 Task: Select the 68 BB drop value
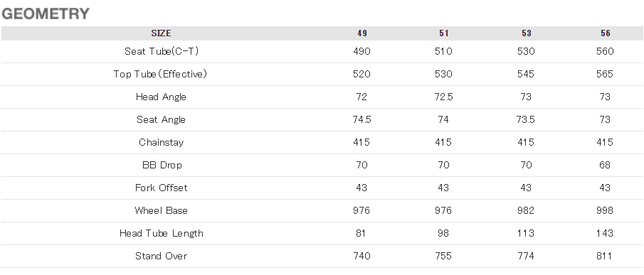605,165
